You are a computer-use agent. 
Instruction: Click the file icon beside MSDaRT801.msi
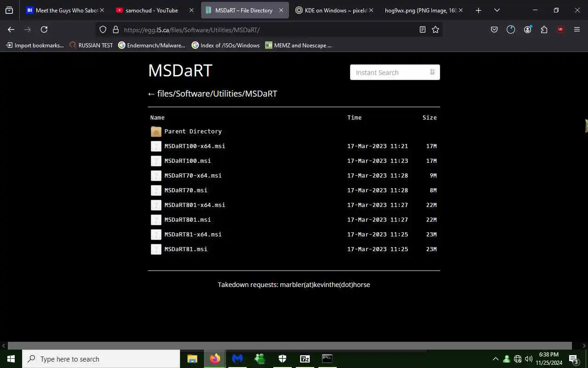coord(156,220)
